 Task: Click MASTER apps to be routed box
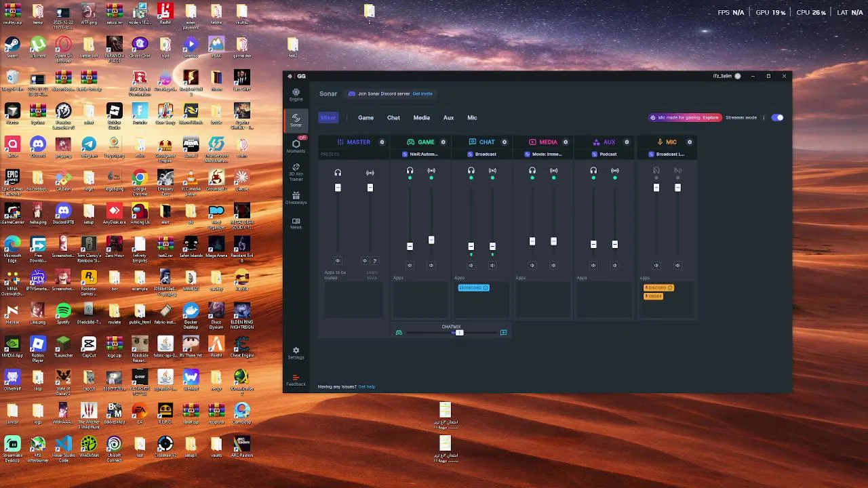tap(353, 300)
